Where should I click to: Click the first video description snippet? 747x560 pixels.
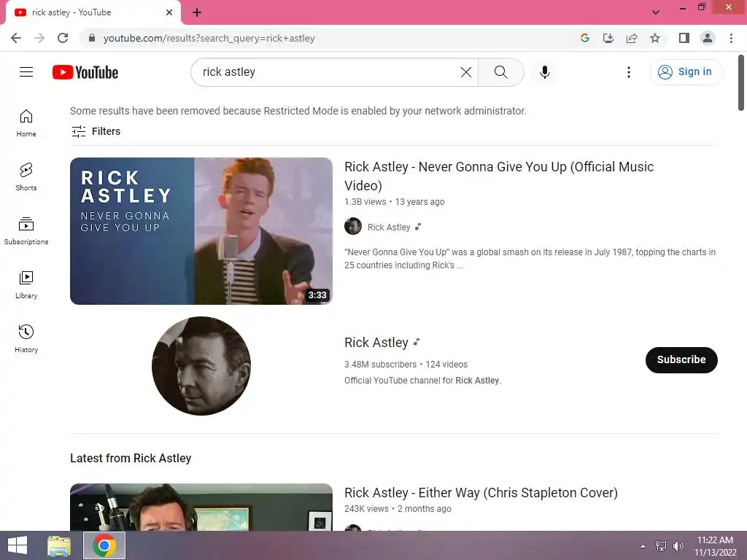click(x=530, y=259)
